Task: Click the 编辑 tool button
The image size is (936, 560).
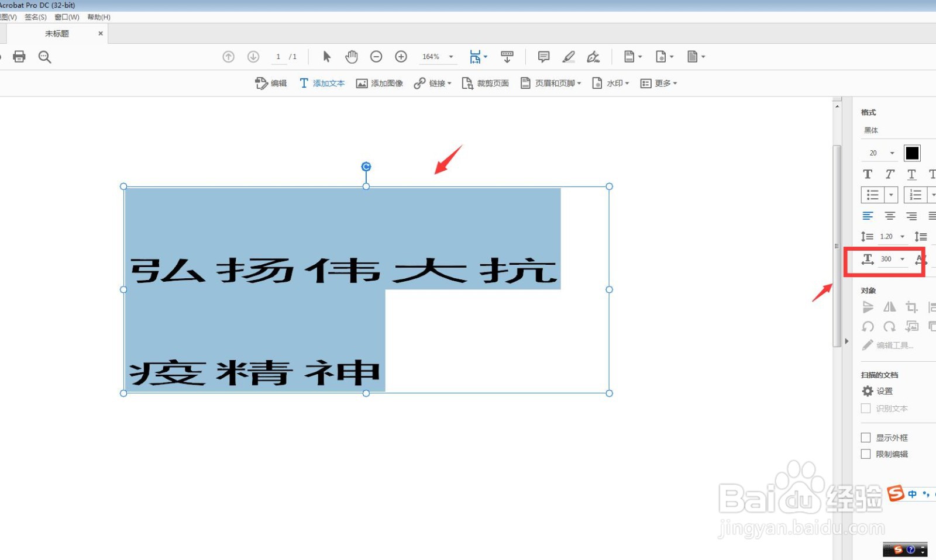Action: point(271,84)
